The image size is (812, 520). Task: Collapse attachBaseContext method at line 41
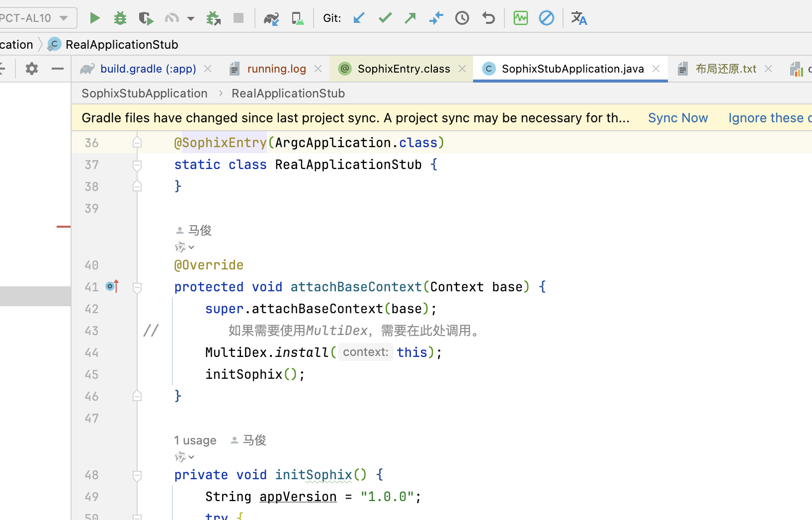pyautogui.click(x=137, y=287)
